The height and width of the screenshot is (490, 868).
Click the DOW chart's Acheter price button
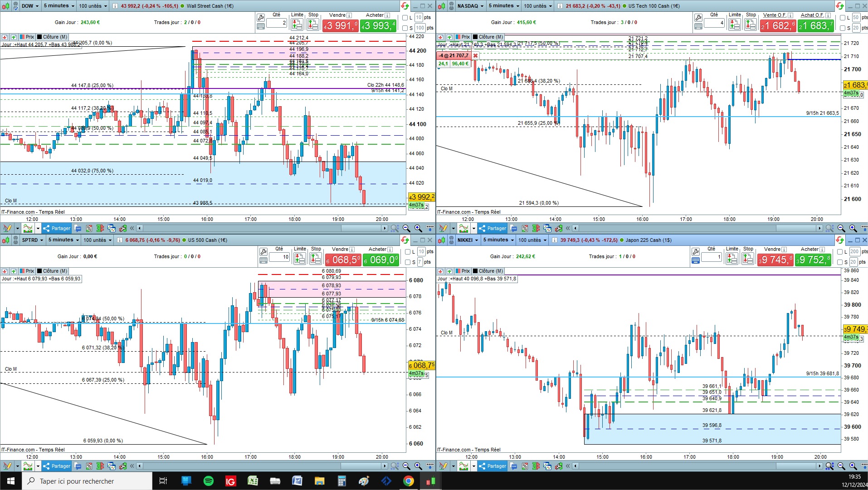tap(379, 26)
